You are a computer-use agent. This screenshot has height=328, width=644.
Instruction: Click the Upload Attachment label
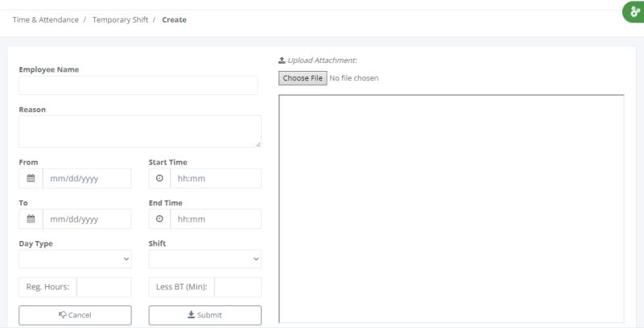317,60
